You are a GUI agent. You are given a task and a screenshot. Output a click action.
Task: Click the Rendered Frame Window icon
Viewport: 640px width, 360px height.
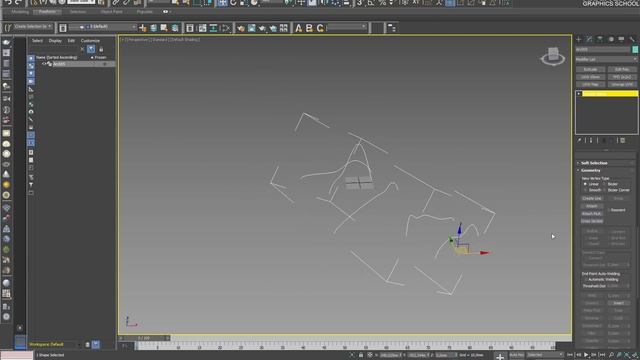[251, 28]
